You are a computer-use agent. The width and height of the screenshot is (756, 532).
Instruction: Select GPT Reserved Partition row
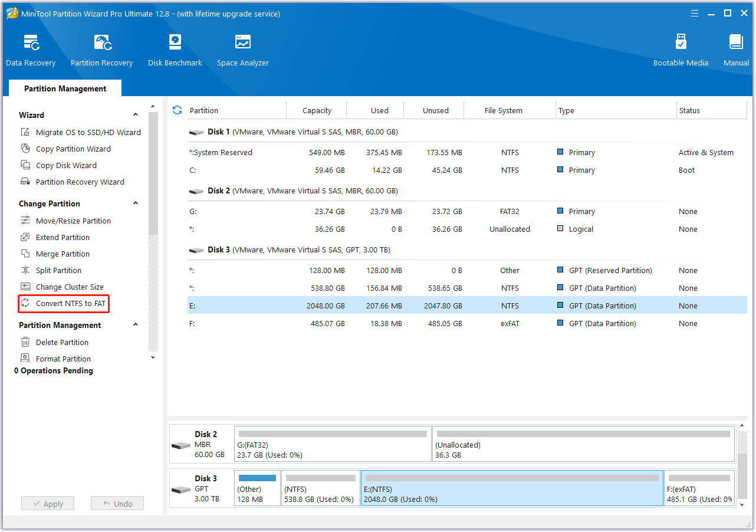click(467, 270)
